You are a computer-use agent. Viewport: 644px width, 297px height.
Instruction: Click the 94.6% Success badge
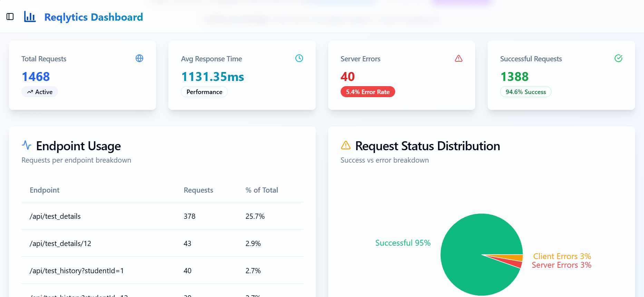526,92
